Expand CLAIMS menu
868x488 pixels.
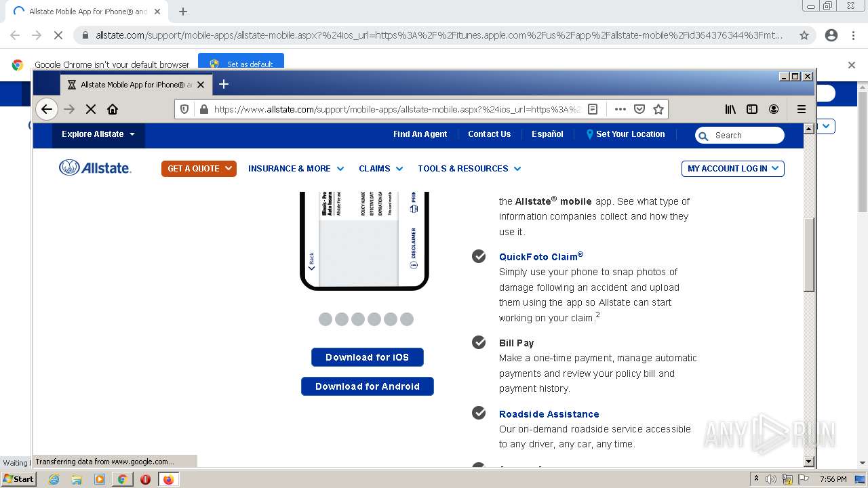tap(381, 169)
